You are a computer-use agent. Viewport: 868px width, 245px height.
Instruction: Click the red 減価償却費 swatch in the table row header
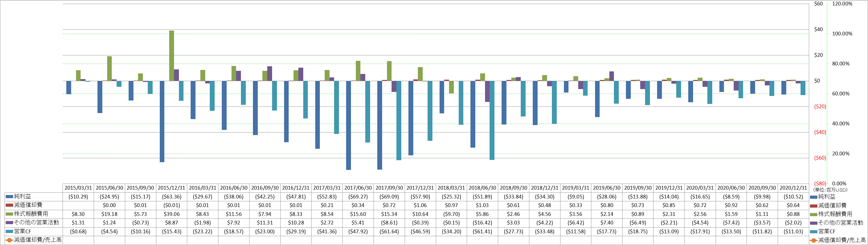pyautogui.click(x=9, y=205)
